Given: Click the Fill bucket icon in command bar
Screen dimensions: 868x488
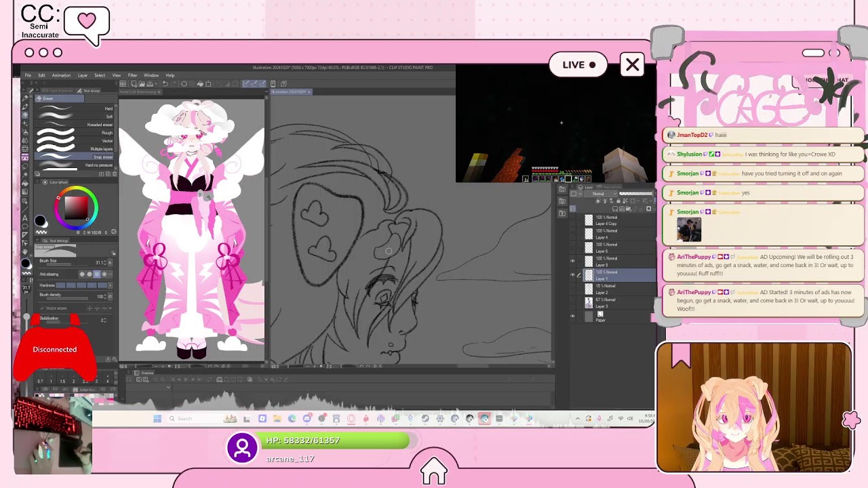Looking at the screenshot, I should point(200,84).
